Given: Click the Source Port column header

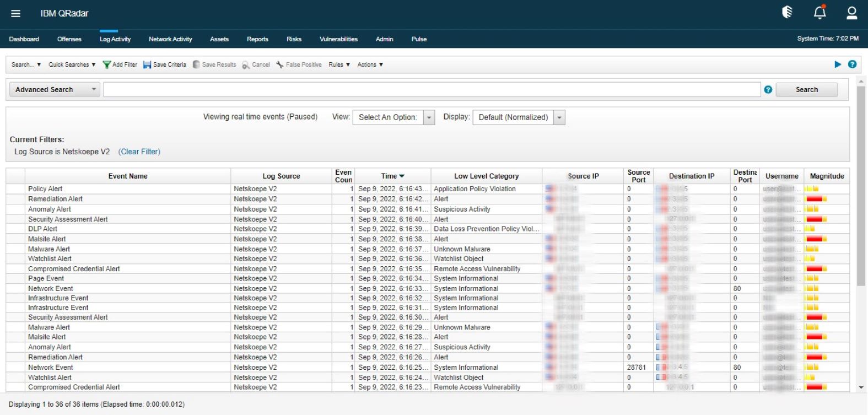Looking at the screenshot, I should (639, 176).
